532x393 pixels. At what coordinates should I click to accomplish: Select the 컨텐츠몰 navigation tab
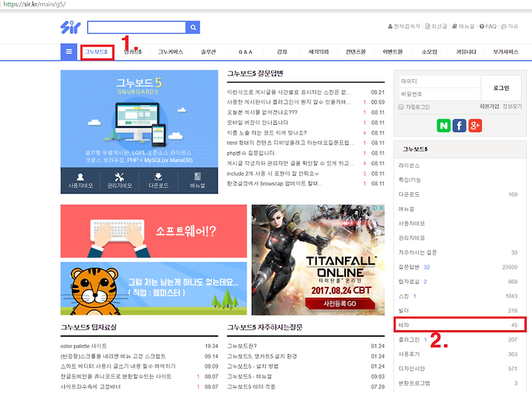pos(355,52)
